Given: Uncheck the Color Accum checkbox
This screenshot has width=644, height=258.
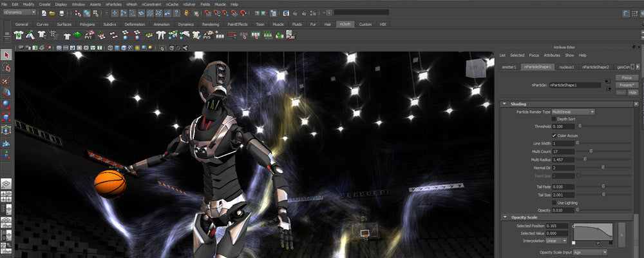Looking at the screenshot, I should (554, 135).
